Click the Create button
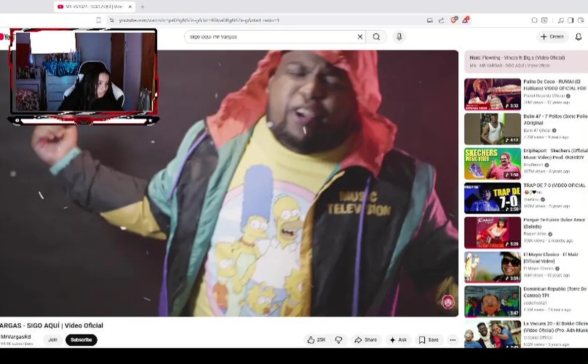The image size is (588, 364). click(x=552, y=37)
